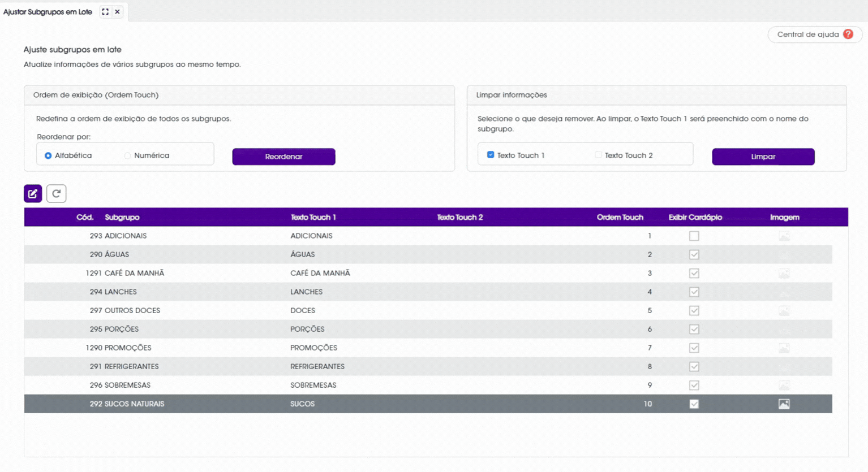
Task: Enable Exibir Cardápio for ADICIONAIS
Action: pos(694,236)
